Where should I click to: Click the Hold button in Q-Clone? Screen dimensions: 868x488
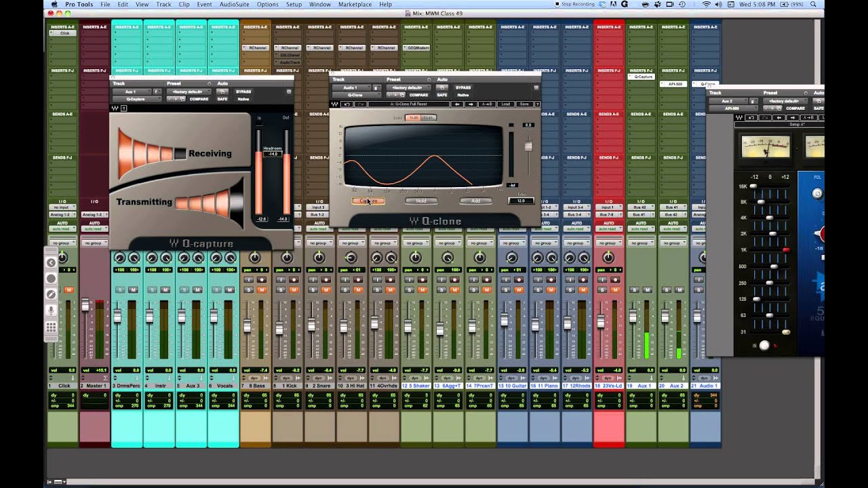(x=421, y=201)
